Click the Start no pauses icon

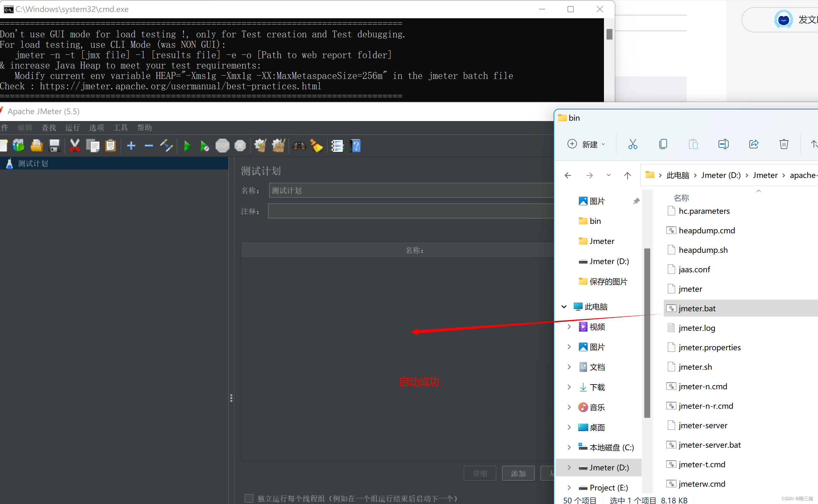(204, 146)
